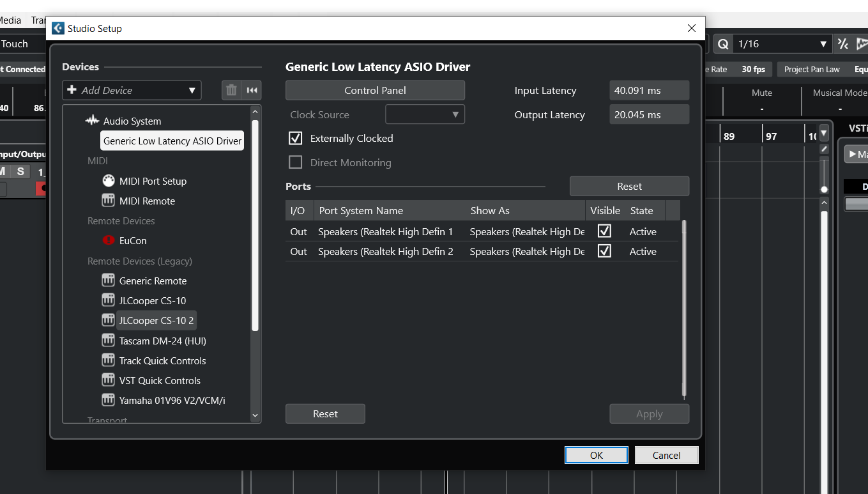The width and height of the screenshot is (868, 494).
Task: Click the ports table vertical scrollbar
Action: pyautogui.click(x=684, y=309)
